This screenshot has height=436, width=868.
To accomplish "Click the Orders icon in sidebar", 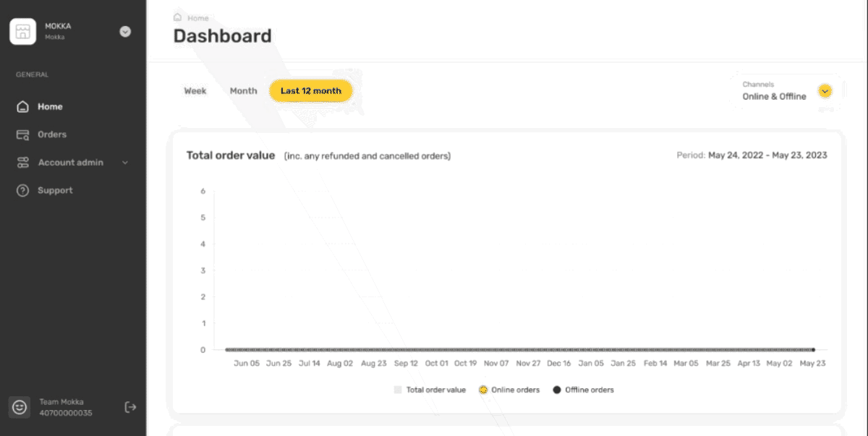I will click(23, 134).
